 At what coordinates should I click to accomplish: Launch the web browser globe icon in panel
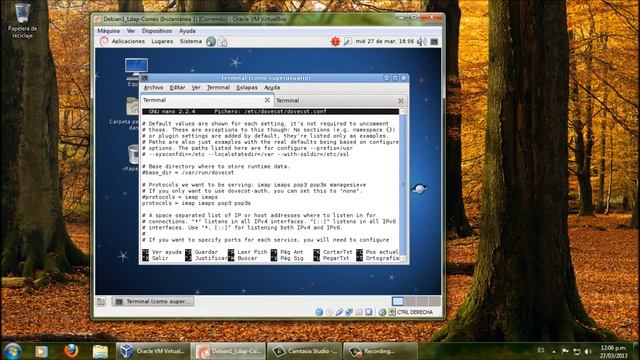click(211, 41)
